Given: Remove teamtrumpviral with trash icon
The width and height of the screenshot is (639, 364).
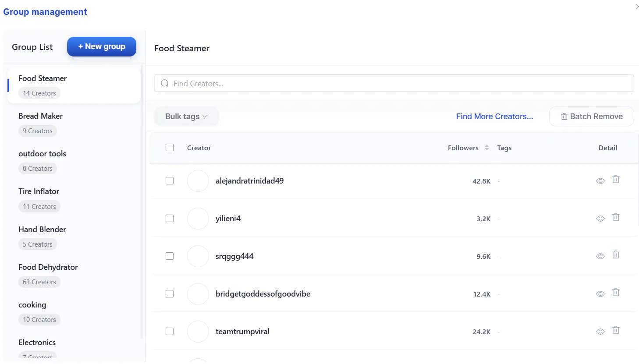Looking at the screenshot, I should [616, 330].
